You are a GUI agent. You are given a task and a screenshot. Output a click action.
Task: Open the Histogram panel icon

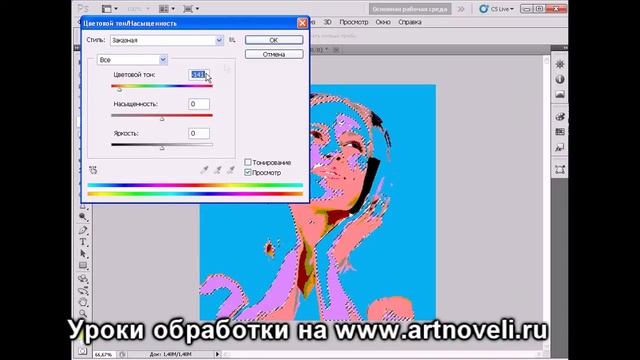pyautogui.click(x=560, y=95)
